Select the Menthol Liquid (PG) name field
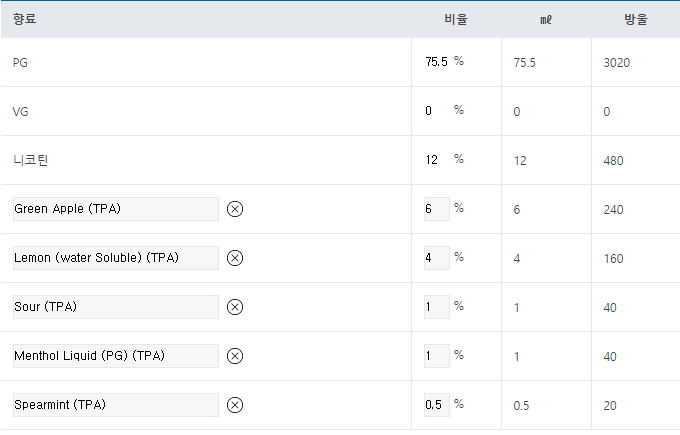The height and width of the screenshot is (435, 680). coord(116,356)
